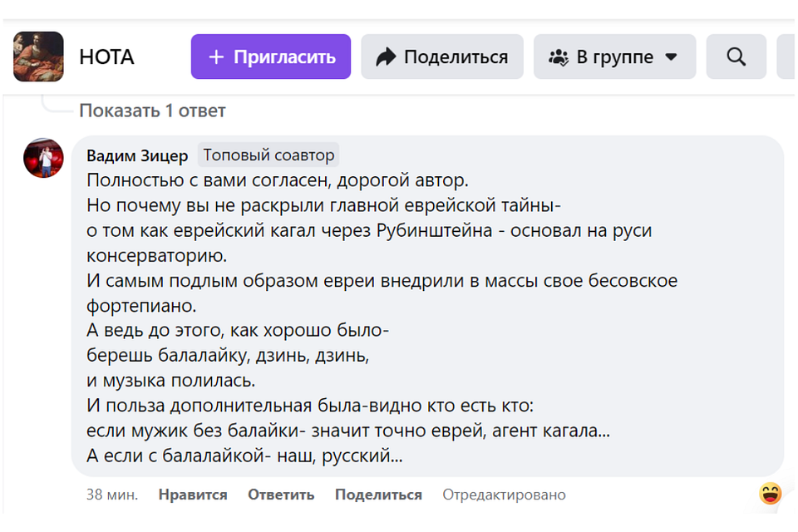Click the Топовый соавтор badge

pyautogui.click(x=268, y=155)
